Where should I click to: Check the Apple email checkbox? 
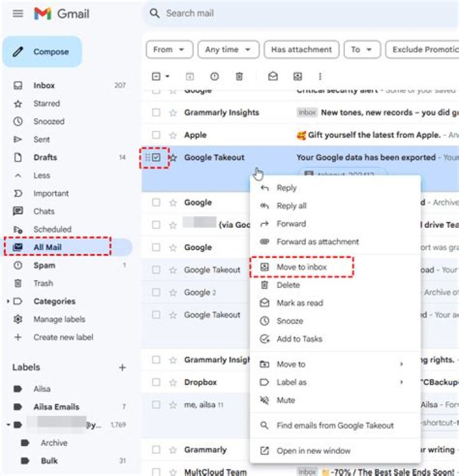[156, 135]
